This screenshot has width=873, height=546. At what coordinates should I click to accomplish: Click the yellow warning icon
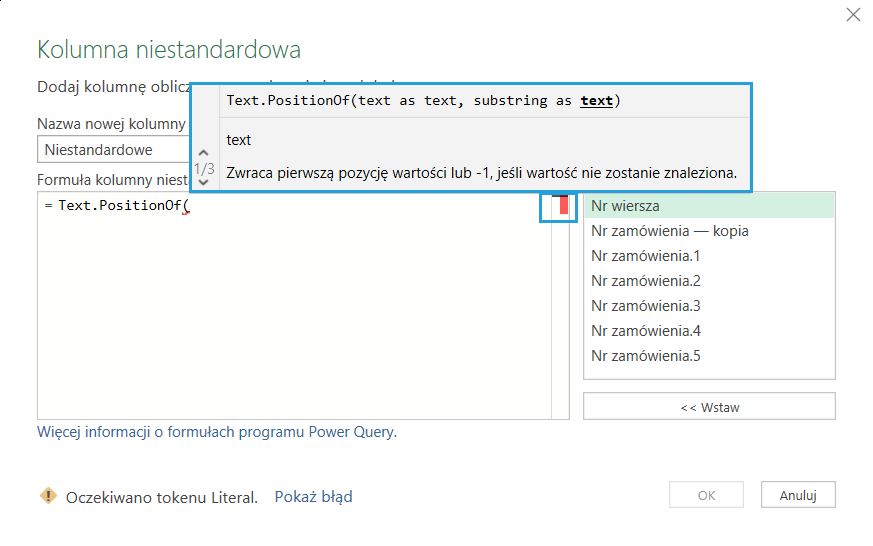pos(48,496)
